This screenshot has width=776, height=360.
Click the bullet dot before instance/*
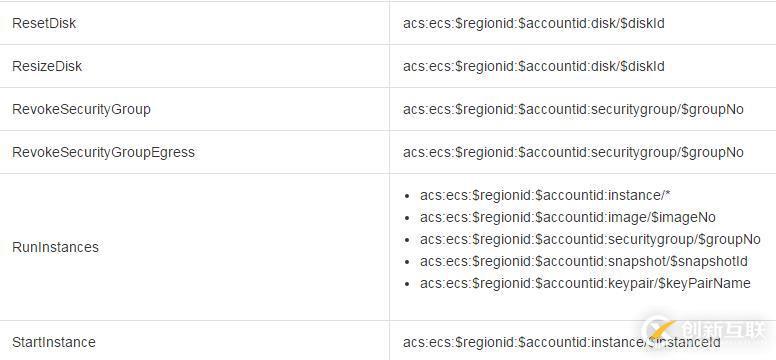(x=407, y=197)
